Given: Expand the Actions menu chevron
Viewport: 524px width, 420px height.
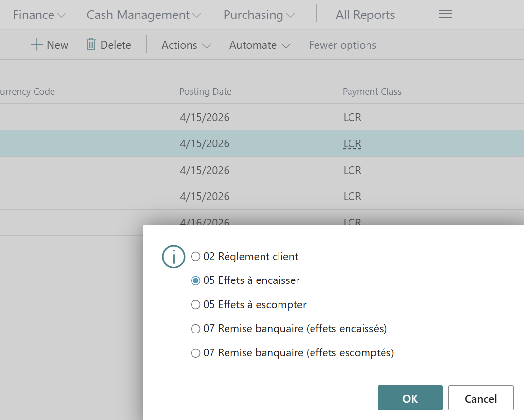Looking at the screenshot, I should pyautogui.click(x=206, y=46).
